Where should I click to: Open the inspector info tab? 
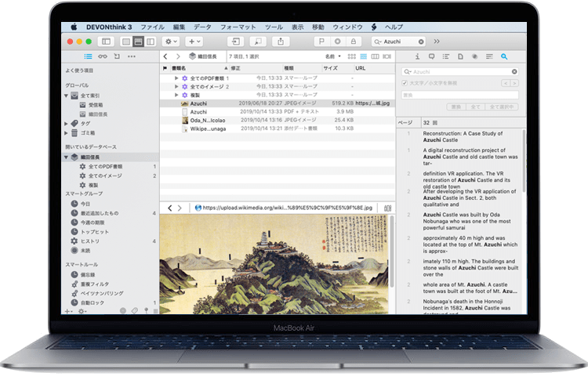tap(417, 56)
